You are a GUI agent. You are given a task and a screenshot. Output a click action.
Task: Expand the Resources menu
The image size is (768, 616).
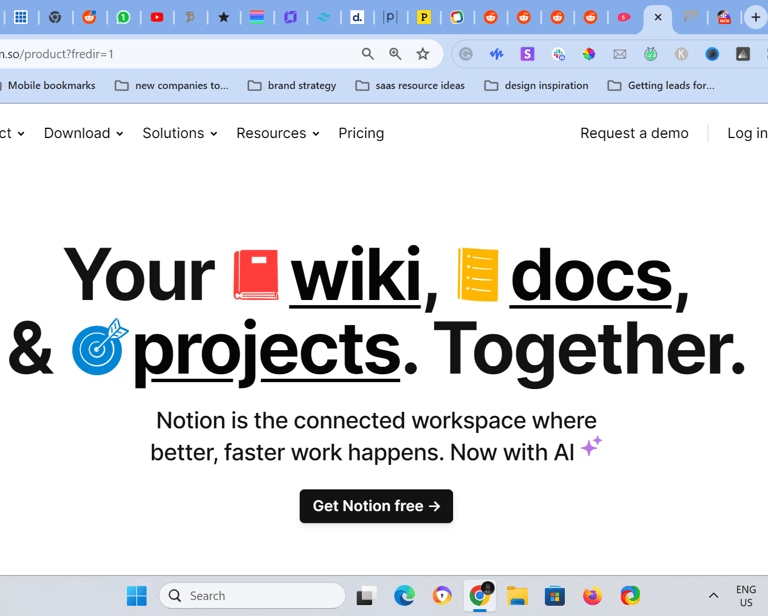(x=278, y=133)
